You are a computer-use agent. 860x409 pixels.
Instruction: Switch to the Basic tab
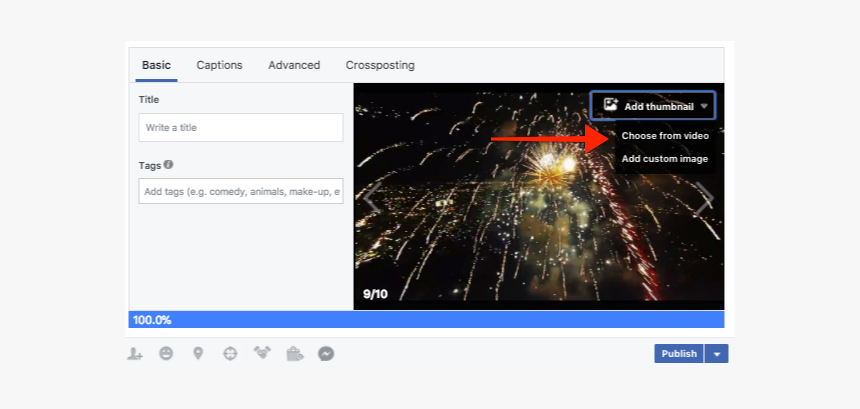click(156, 65)
